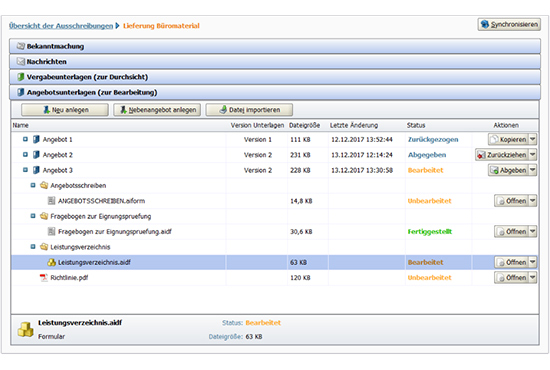This screenshot has height=370, width=550.
Task: Expand the Nachrichten section
Action: tap(275, 62)
